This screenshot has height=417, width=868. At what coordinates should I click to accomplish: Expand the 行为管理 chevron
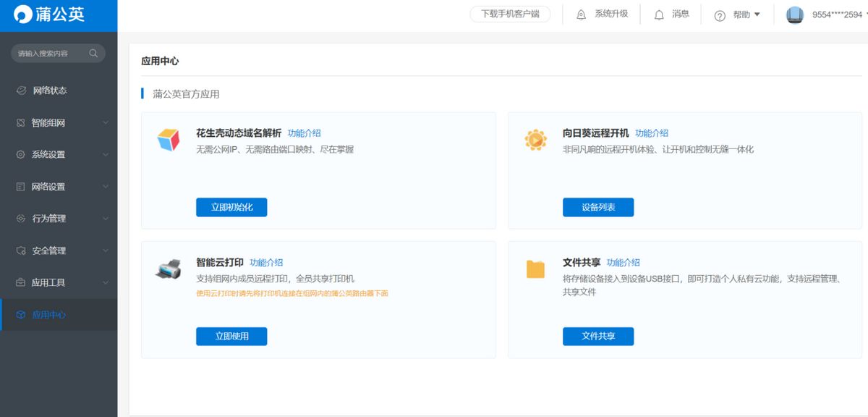point(106,219)
